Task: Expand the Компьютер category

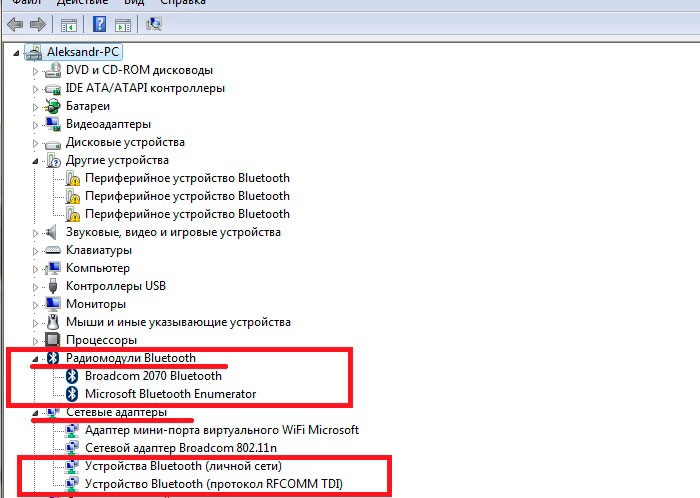Action: (x=35, y=269)
